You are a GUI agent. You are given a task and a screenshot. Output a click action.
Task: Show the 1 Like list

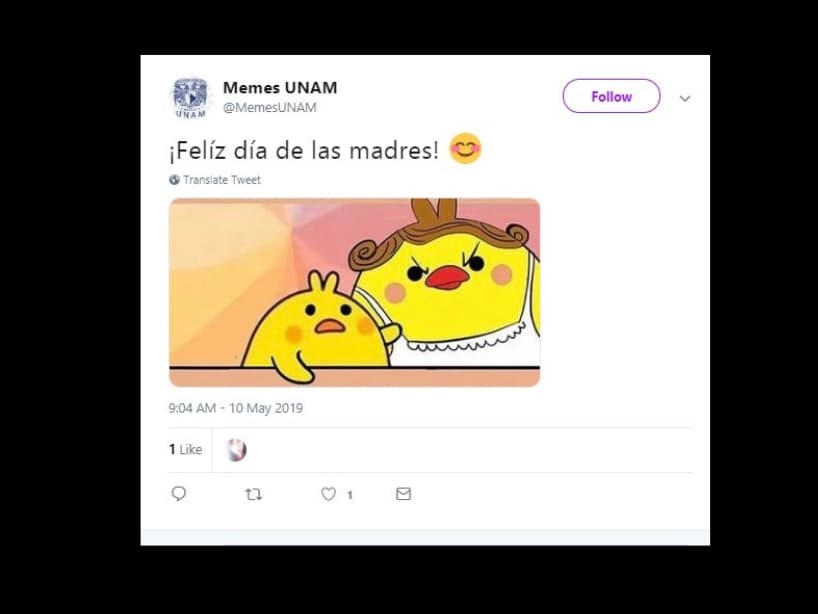tap(185, 450)
